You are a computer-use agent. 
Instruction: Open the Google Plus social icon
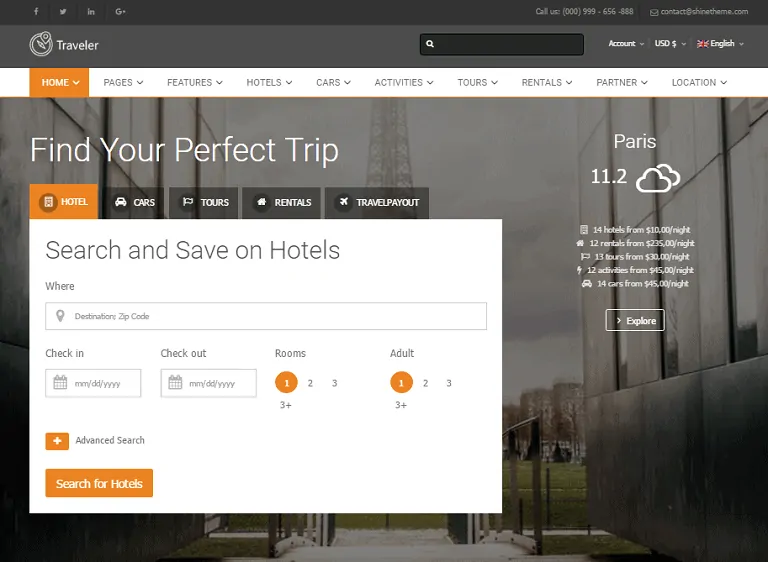pos(120,11)
